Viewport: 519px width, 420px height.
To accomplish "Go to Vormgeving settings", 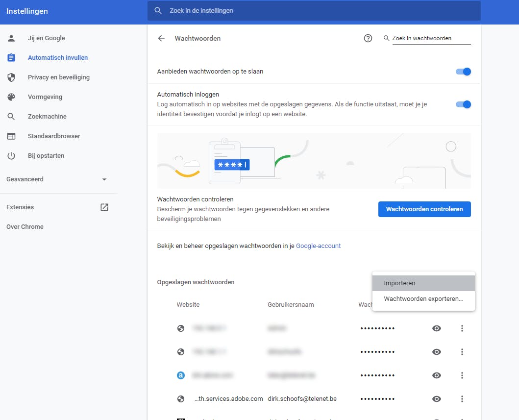I will coord(45,97).
